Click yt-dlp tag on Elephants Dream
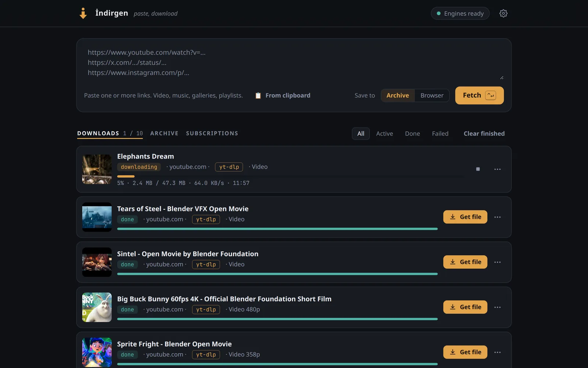The width and height of the screenshot is (588, 368). [229, 167]
